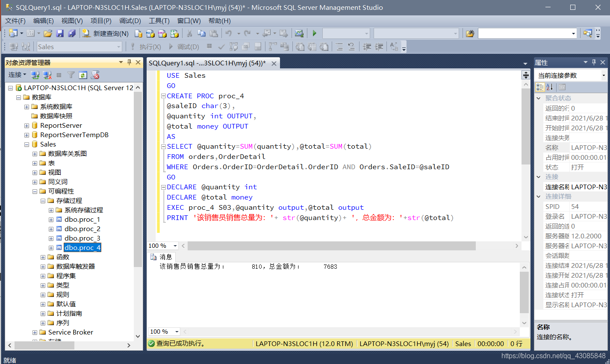
Task: Click the Increase Indent icon
Action: point(379,47)
